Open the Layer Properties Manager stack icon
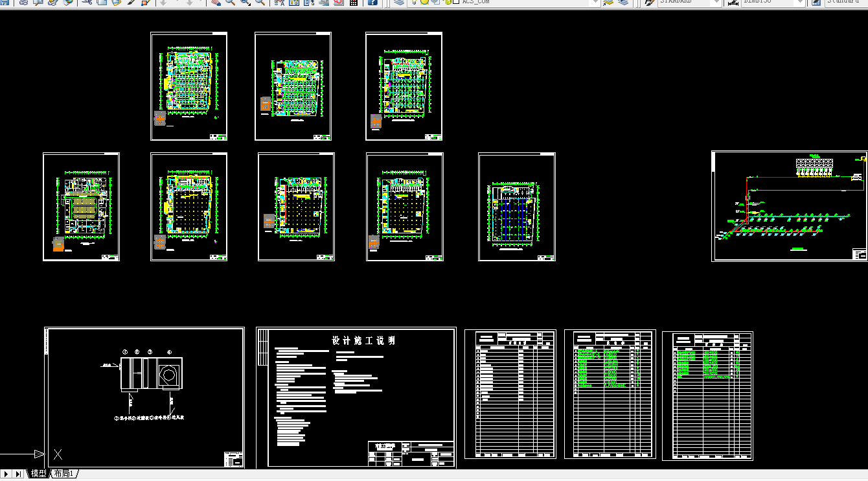The height and width of the screenshot is (481, 868). click(x=398, y=2)
